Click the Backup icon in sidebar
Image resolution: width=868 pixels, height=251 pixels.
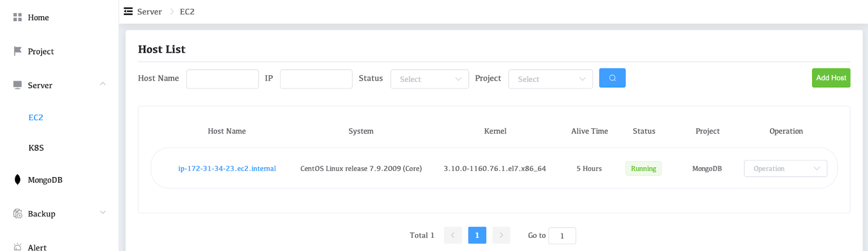pos(17,214)
